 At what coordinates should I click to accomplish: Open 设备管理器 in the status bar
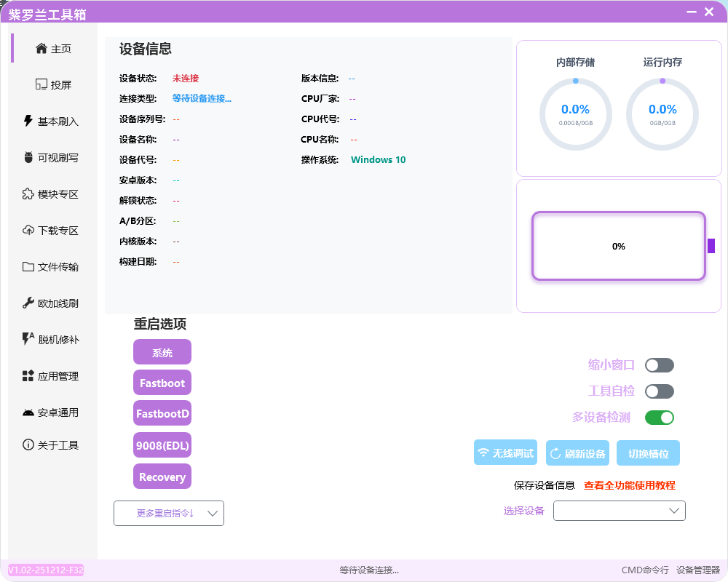[x=697, y=570]
